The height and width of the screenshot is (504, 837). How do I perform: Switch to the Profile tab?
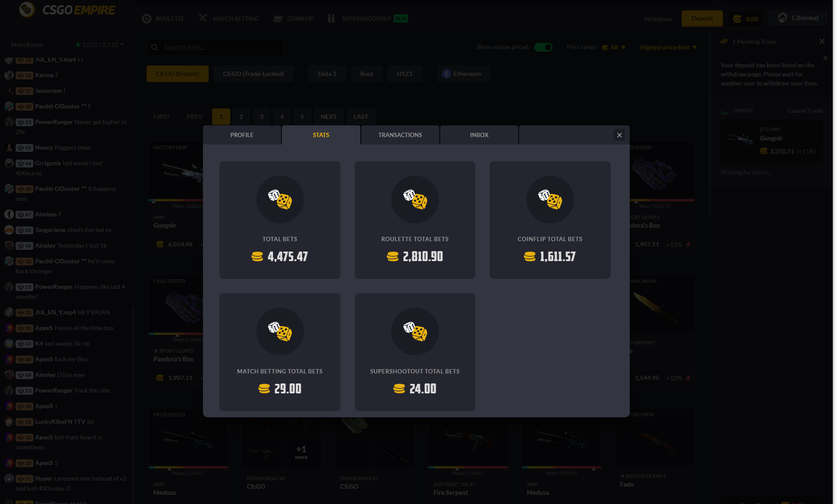tap(242, 135)
